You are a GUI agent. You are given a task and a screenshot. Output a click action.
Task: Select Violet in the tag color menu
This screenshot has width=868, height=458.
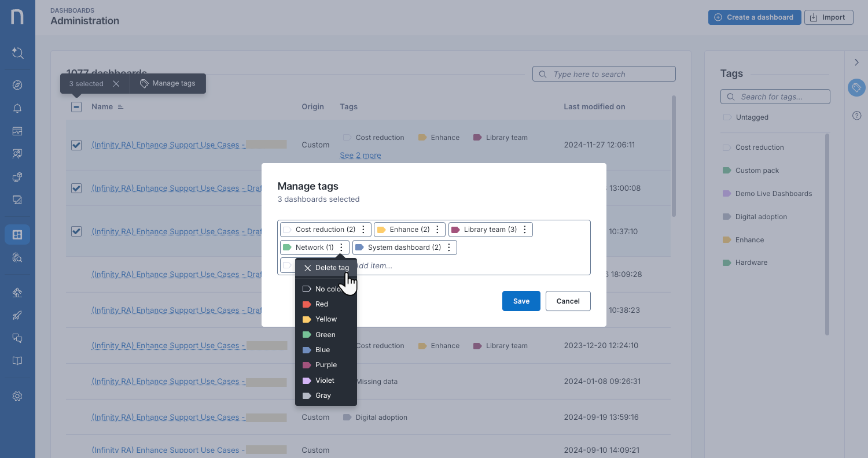[x=325, y=381]
